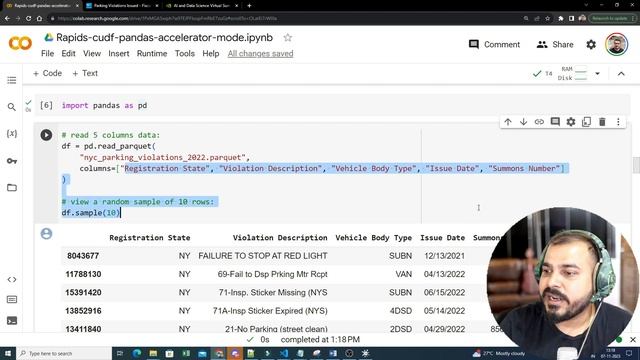This screenshot has width=640, height=360.
Task: Click the Colab CO logo
Action: tap(20, 43)
